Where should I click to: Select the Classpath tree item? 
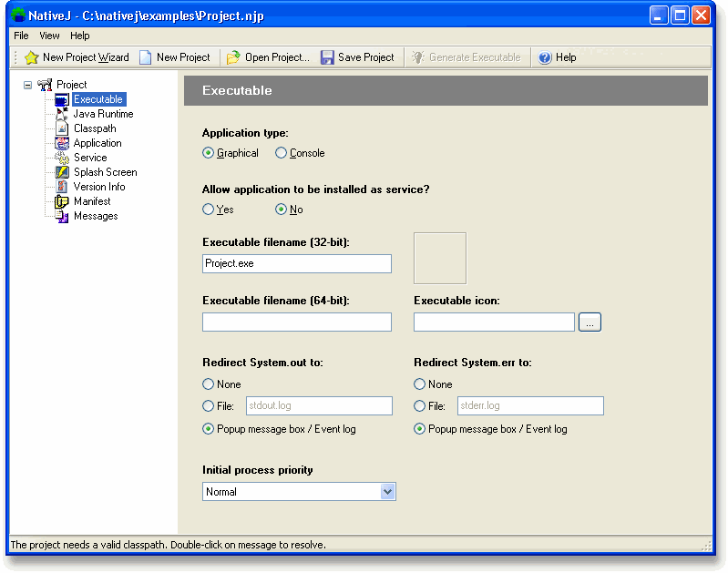tap(95, 128)
